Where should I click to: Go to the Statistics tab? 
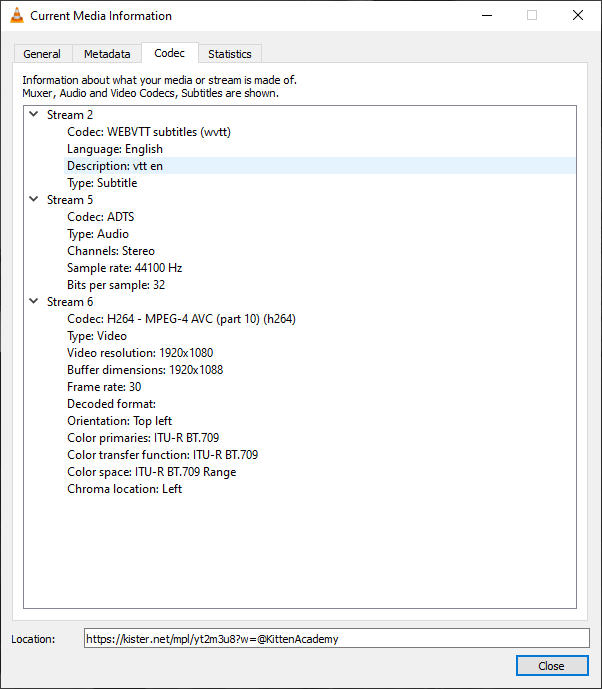[229, 54]
